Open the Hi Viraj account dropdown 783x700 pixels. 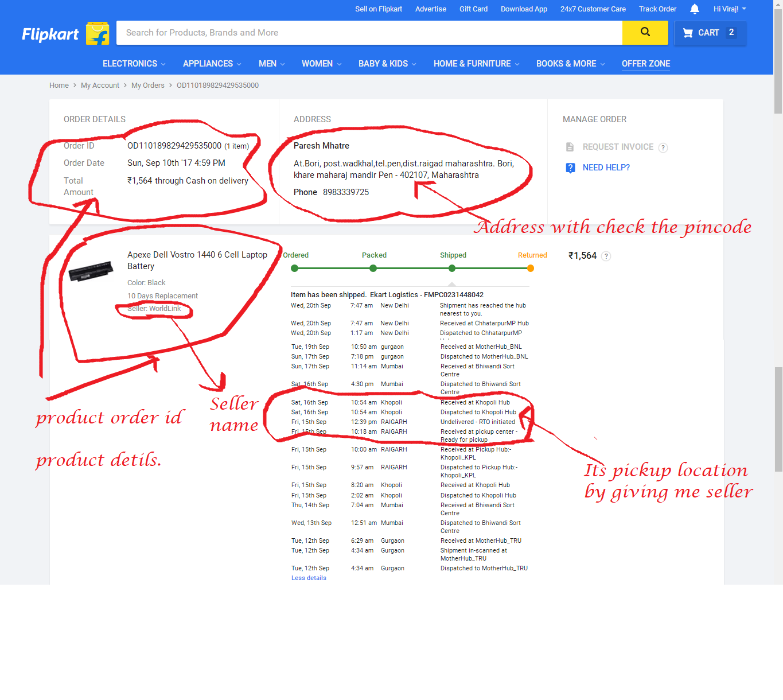coord(729,9)
